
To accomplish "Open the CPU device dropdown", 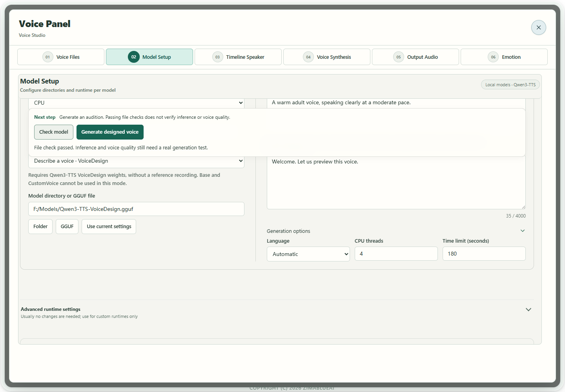I will tap(136, 103).
